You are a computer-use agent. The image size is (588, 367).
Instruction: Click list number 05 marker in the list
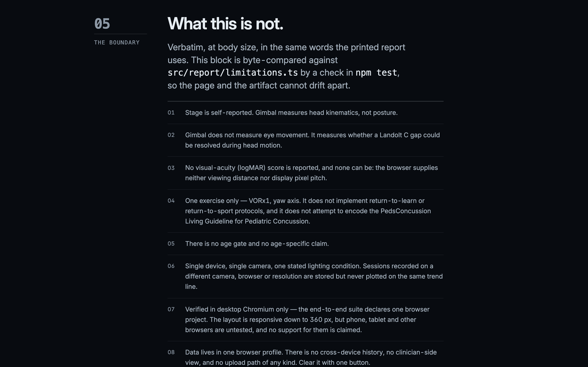(171, 244)
